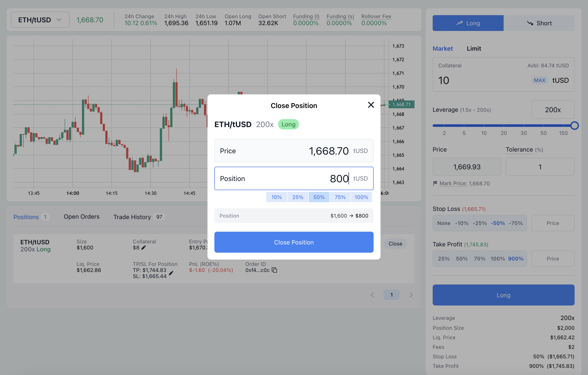
Task: Go to previous positions page arrow
Action: 372,295
